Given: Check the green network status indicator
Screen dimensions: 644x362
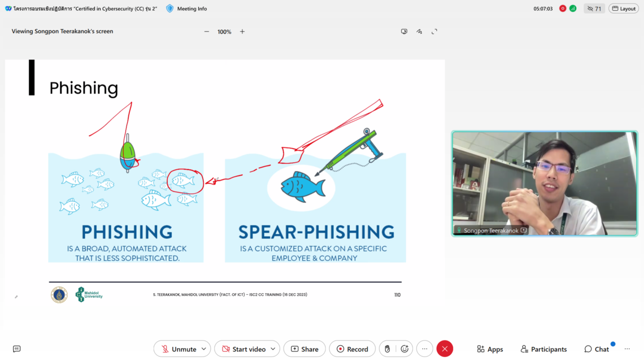Looking at the screenshot, I should click(573, 8).
